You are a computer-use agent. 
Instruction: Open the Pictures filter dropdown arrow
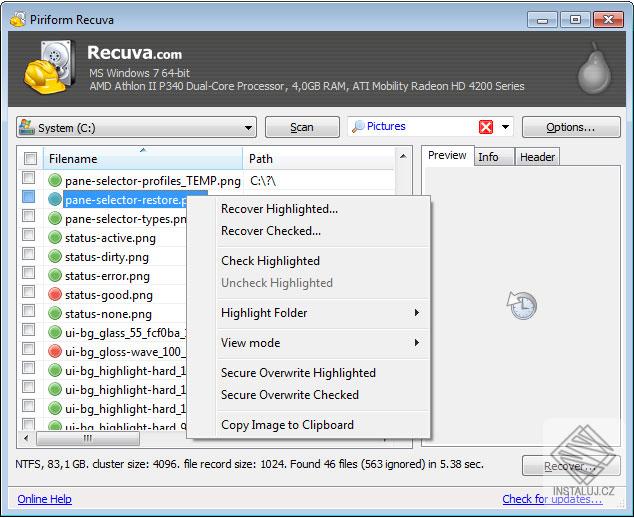(x=505, y=127)
